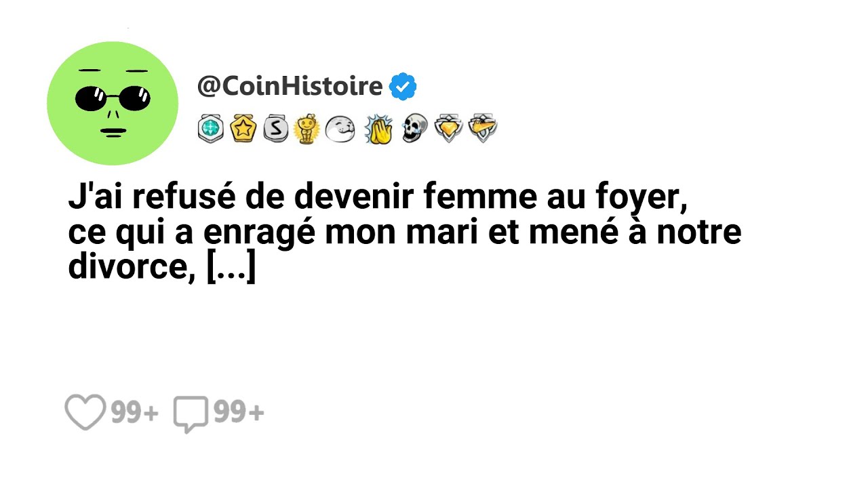This screenshot has width=868, height=488.
Task: Click the 99+ likes count
Action: (x=134, y=412)
